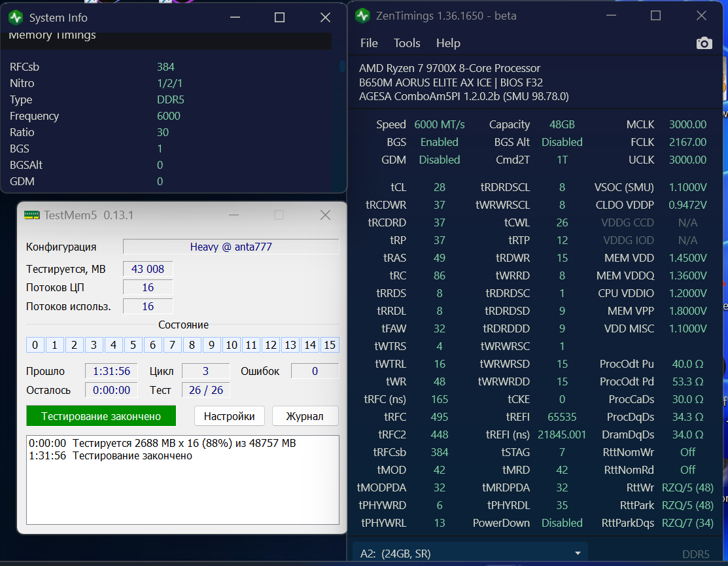Take a screenshot with ZenTimings camera icon
This screenshot has width=728, height=566.
pos(704,43)
